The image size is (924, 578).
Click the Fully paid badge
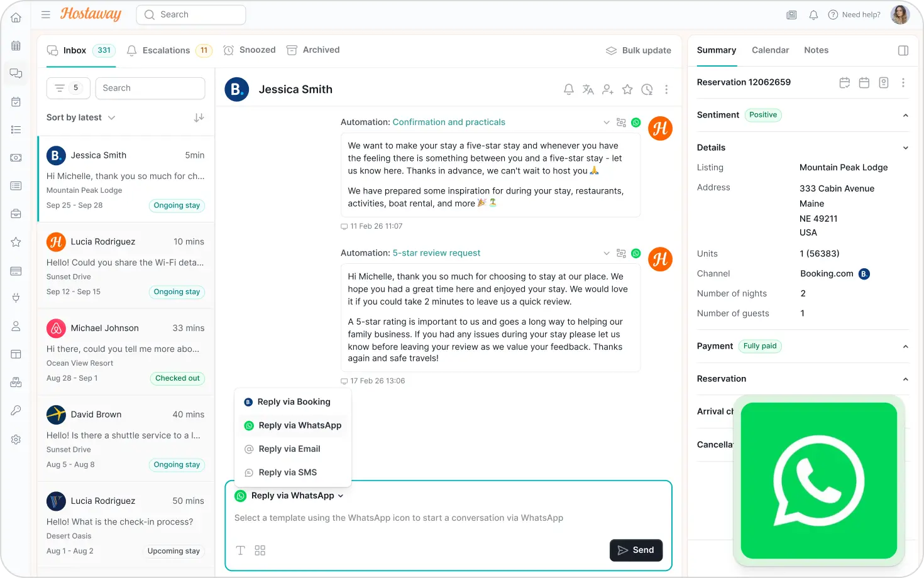[760, 346]
